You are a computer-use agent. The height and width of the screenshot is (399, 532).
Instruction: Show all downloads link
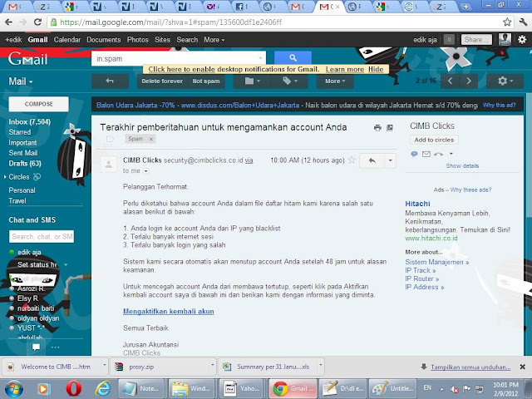pos(470,367)
